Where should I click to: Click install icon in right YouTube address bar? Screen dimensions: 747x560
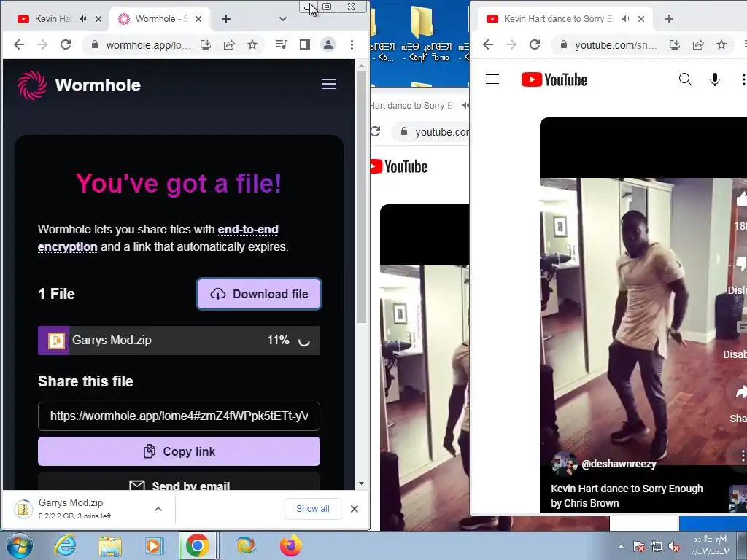[675, 44]
